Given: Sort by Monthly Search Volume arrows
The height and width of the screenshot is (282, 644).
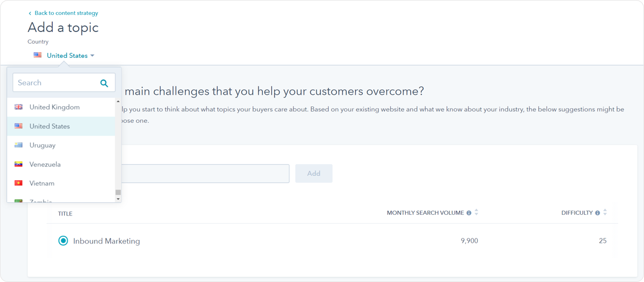Looking at the screenshot, I should 477,213.
